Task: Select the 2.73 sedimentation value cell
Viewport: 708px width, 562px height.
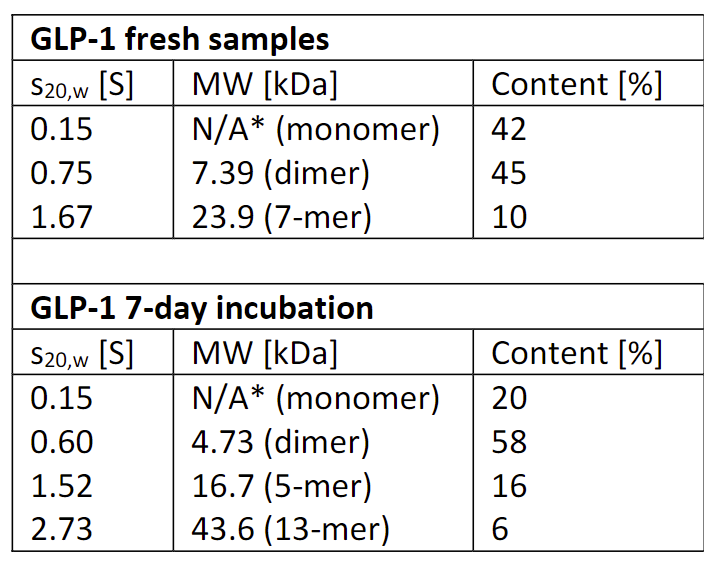Action: pyautogui.click(x=62, y=528)
